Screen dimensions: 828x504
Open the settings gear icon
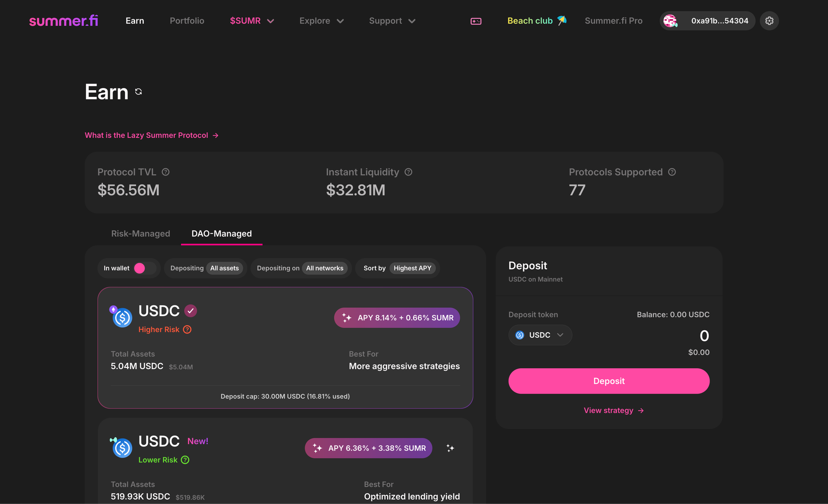click(x=769, y=21)
